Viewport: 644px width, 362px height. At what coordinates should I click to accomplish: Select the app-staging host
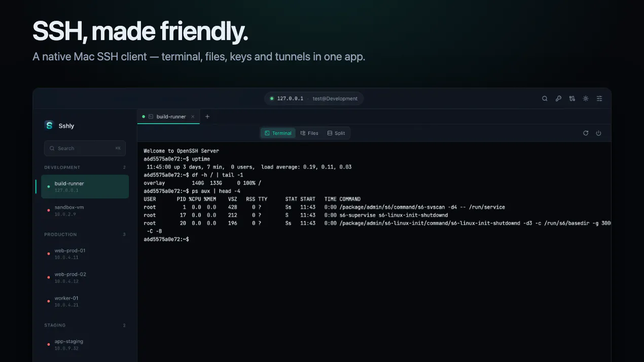coord(85,344)
